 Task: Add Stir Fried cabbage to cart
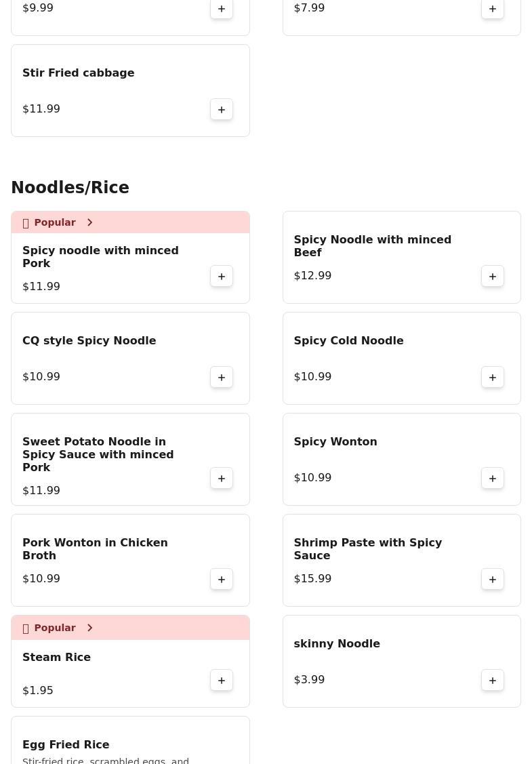click(222, 109)
